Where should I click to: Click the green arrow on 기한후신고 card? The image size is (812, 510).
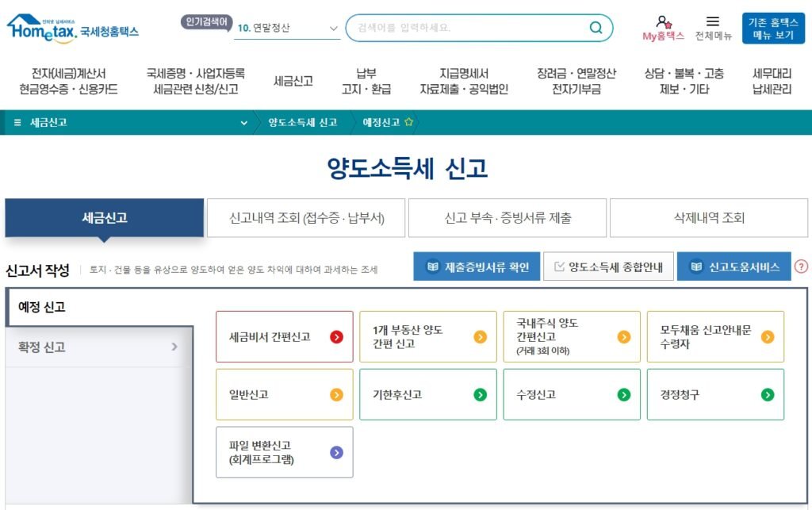[479, 394]
